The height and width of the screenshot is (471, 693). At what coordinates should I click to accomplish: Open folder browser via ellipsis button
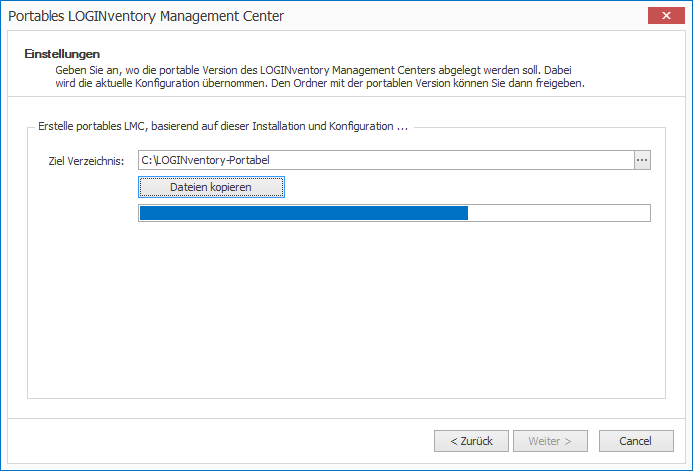642,160
